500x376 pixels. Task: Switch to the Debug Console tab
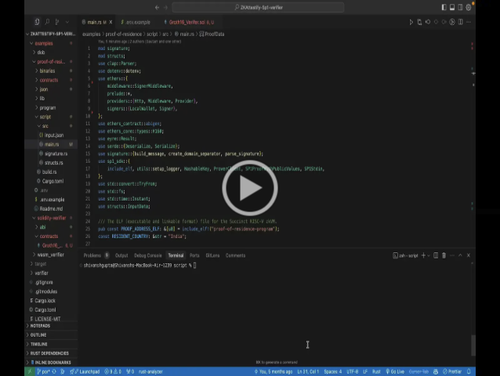[x=148, y=255]
